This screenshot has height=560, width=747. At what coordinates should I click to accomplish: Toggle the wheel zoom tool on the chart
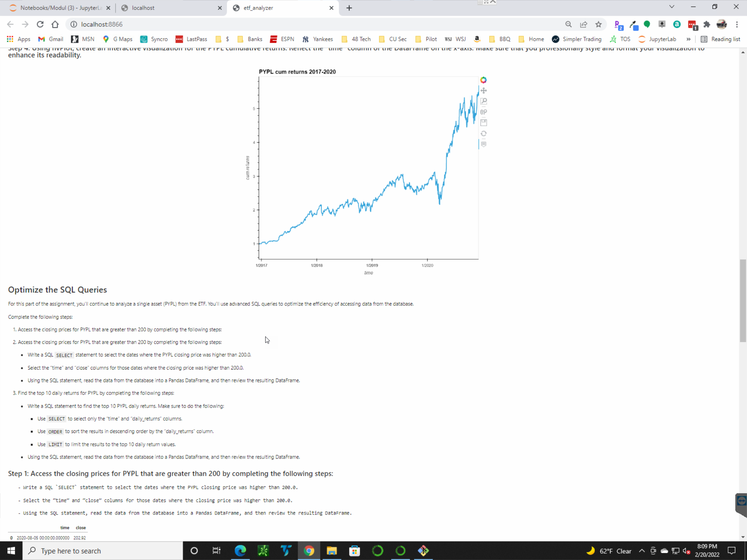coord(484,112)
